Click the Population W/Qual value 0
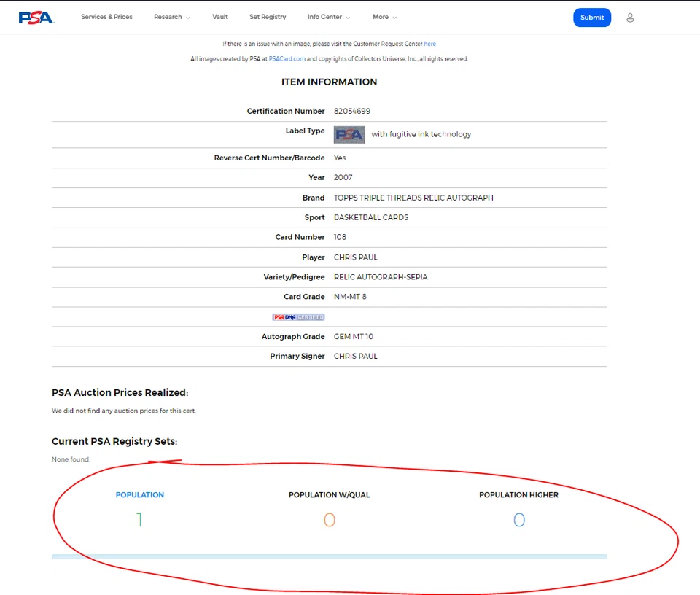Screen dimensions: 700x595 pyautogui.click(x=330, y=520)
